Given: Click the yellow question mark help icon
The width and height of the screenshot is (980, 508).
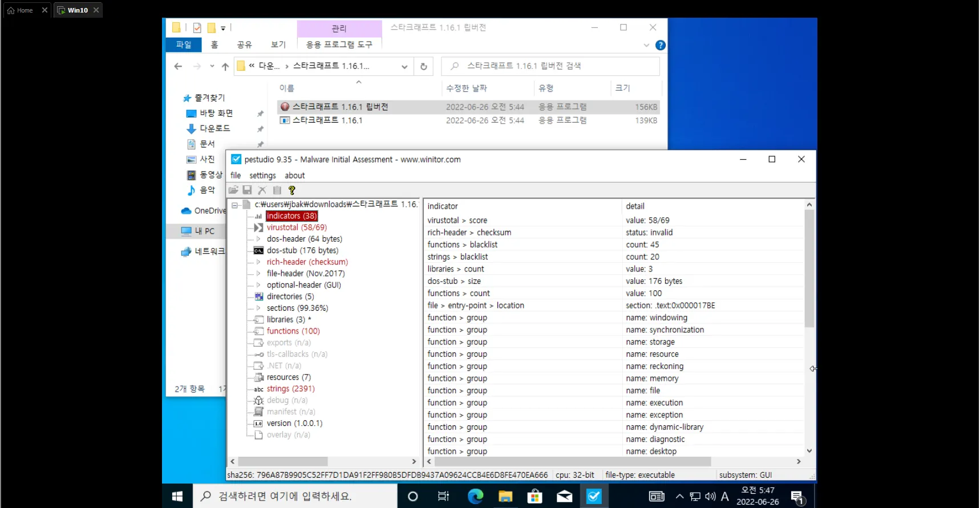Looking at the screenshot, I should click(x=292, y=190).
